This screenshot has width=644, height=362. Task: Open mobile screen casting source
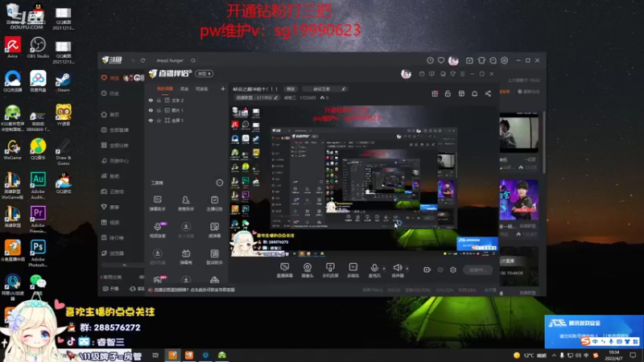[330, 270]
